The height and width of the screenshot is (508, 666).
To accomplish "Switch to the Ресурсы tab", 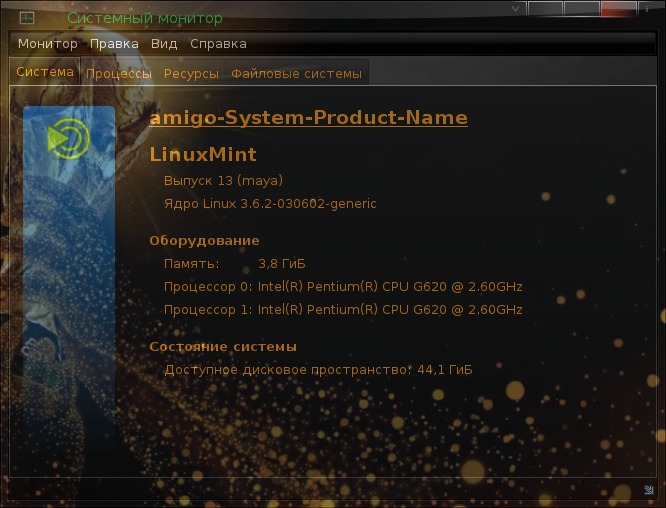I will coord(192,73).
